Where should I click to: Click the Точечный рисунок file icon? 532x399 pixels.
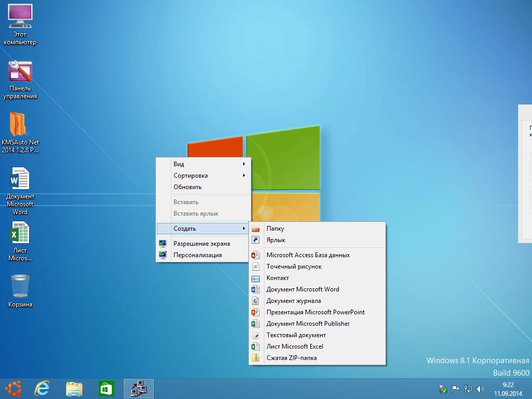tap(256, 267)
